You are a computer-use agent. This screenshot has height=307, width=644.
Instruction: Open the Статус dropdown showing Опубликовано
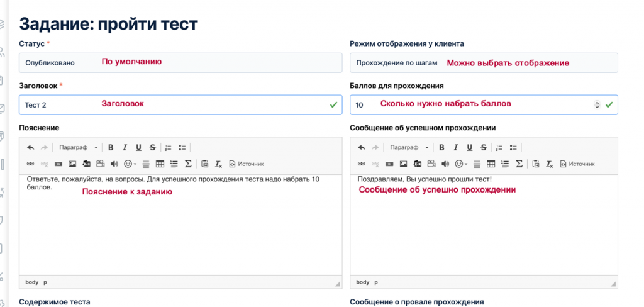coord(180,63)
